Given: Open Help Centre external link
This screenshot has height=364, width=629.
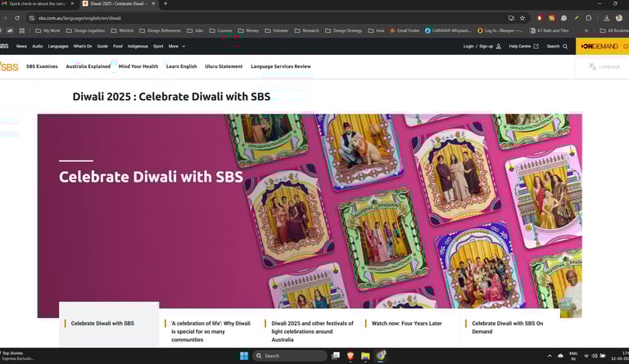Looking at the screenshot, I should (523, 47).
